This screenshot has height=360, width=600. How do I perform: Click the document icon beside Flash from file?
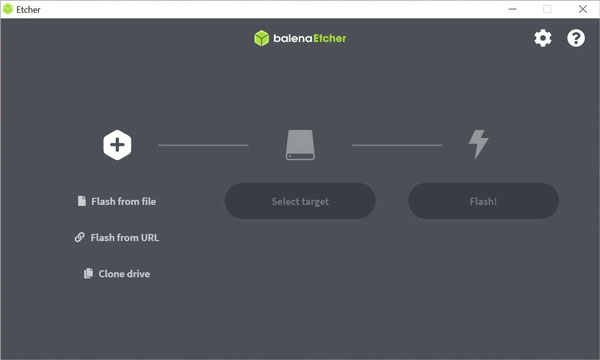(x=82, y=201)
